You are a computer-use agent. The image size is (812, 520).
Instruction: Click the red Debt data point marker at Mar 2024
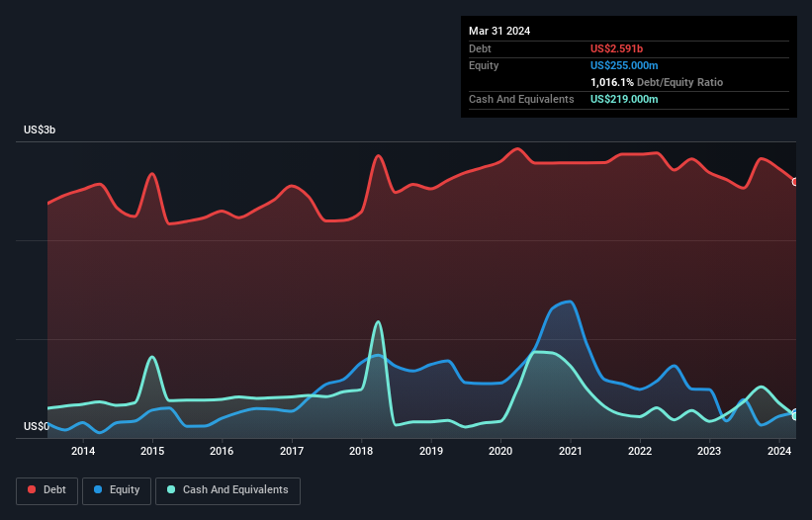pyautogui.click(x=795, y=182)
